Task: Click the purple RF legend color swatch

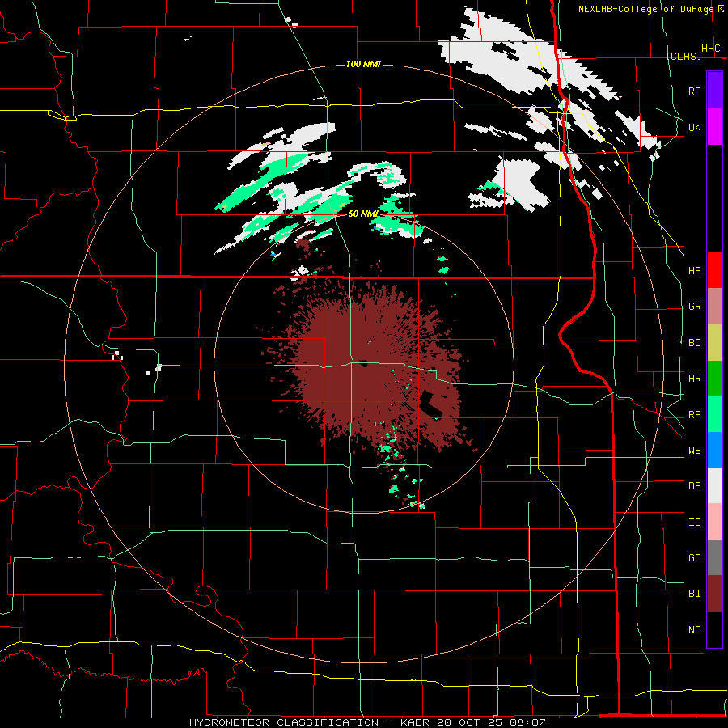Action: coord(714,91)
